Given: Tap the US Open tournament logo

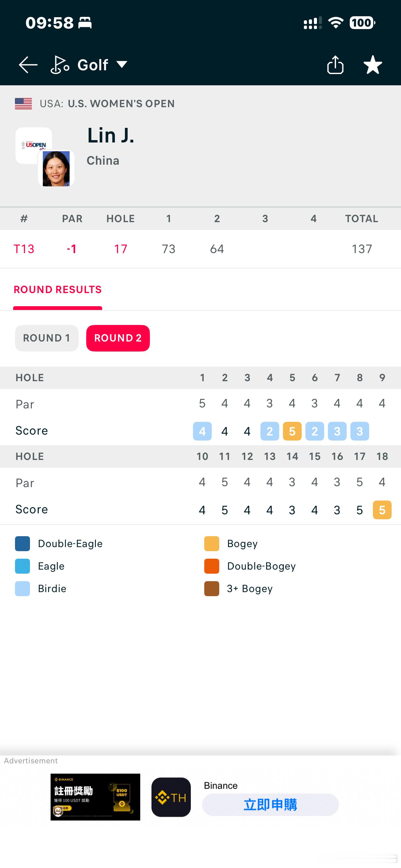Looking at the screenshot, I should tap(34, 145).
